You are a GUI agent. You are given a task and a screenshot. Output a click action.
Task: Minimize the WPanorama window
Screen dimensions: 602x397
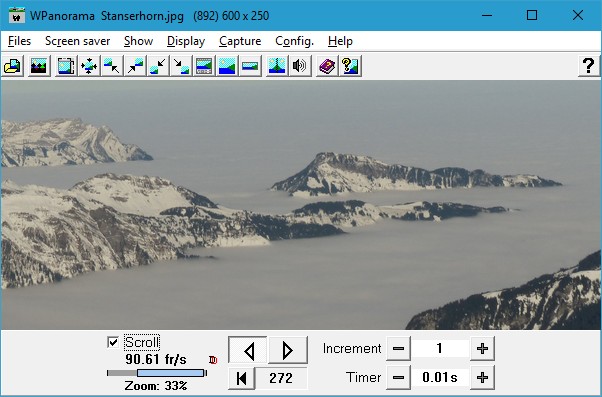487,16
